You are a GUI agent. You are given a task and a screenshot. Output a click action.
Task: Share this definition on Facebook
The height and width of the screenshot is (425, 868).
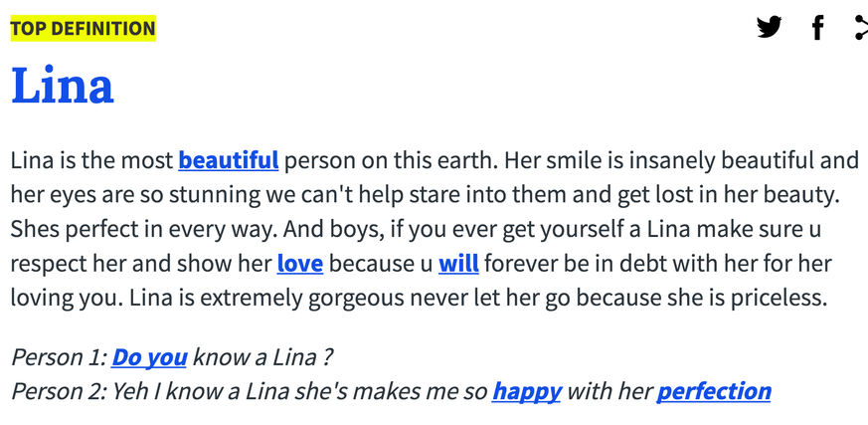click(x=817, y=27)
